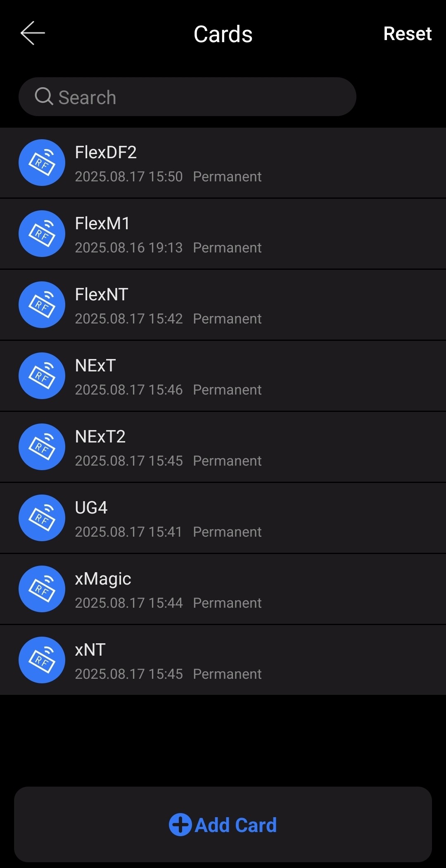Select the RF icon for UG4

(42, 518)
